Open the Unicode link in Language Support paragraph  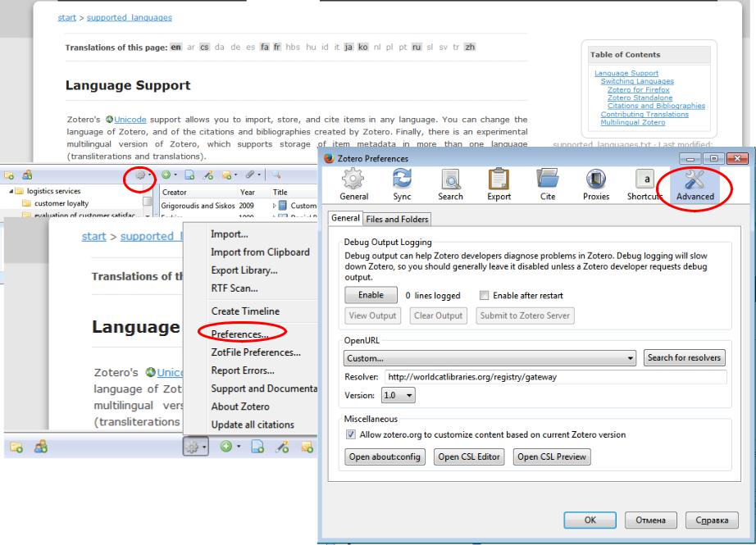click(130, 120)
